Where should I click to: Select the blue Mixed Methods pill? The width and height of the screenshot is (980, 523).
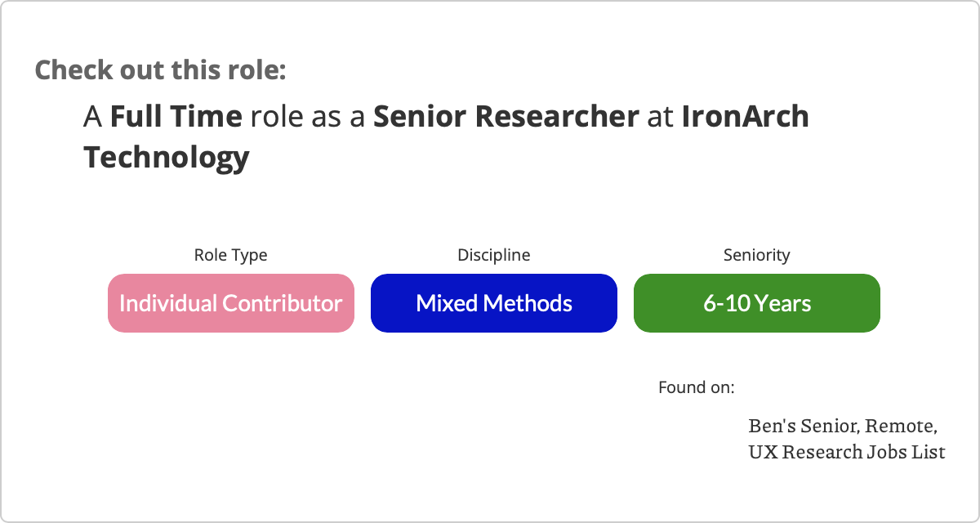click(x=494, y=303)
